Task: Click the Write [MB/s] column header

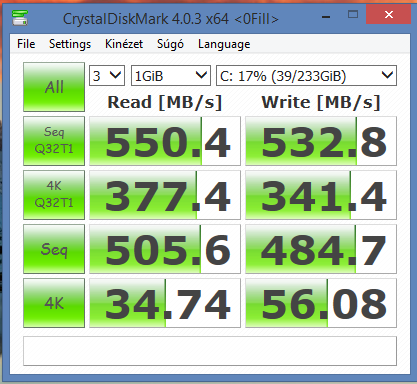Action: click(321, 102)
